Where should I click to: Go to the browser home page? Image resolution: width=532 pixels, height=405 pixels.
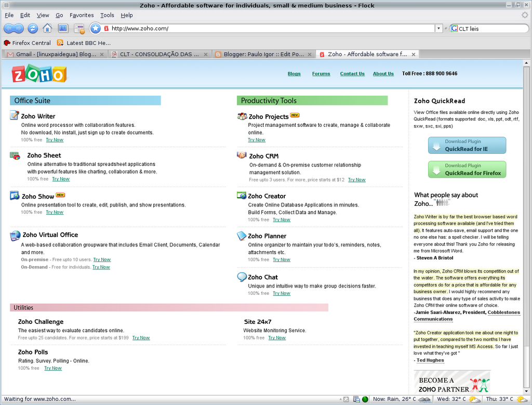tap(47, 29)
